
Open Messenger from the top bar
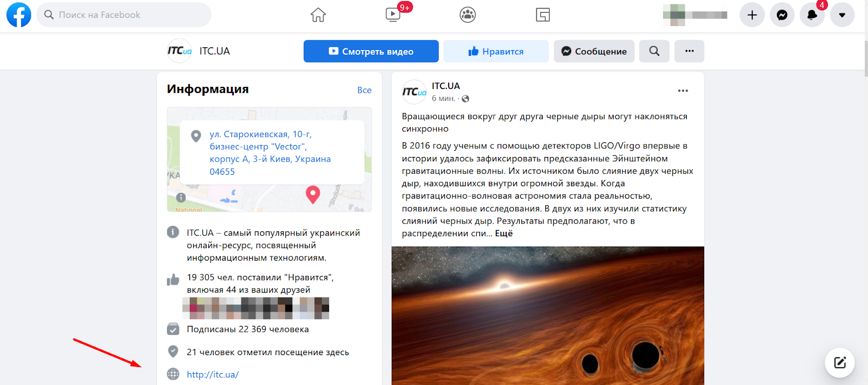click(782, 15)
